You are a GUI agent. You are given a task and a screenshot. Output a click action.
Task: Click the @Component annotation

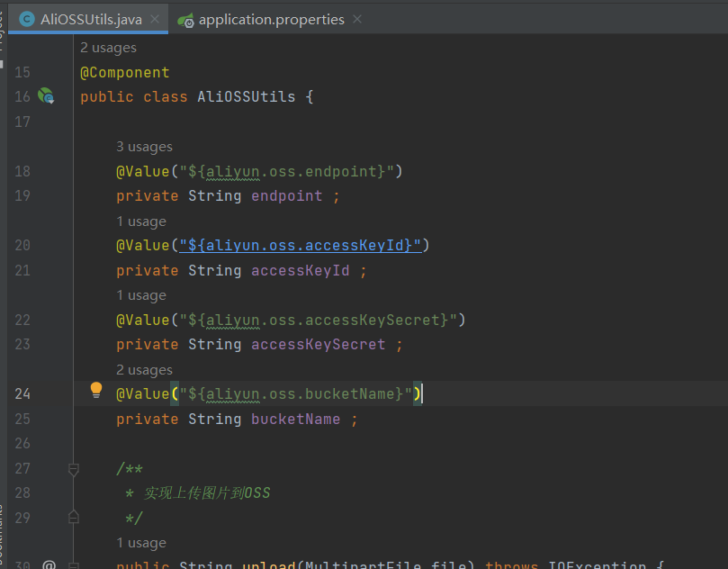click(x=125, y=72)
